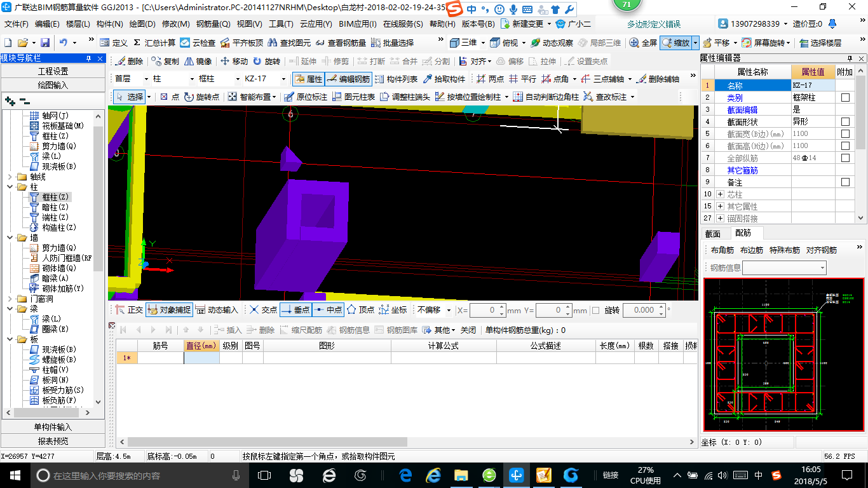This screenshot has height=488, width=868.
Task: Toggle 属性 properties panel button
Action: coord(308,79)
